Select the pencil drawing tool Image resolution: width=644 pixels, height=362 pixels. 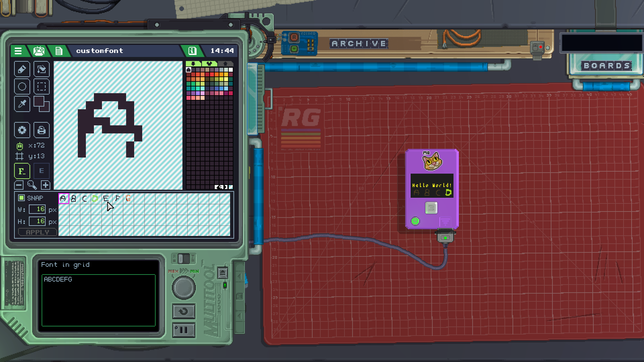[x=22, y=69]
